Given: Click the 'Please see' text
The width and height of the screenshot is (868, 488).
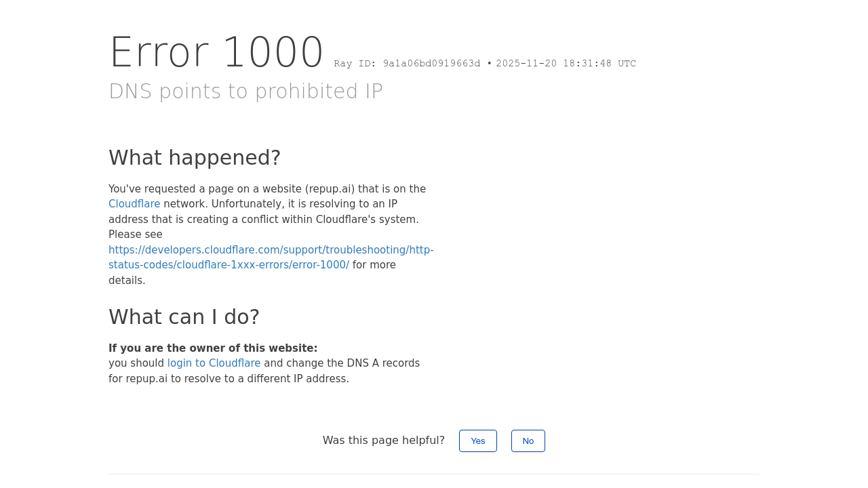Looking at the screenshot, I should coord(136,235).
